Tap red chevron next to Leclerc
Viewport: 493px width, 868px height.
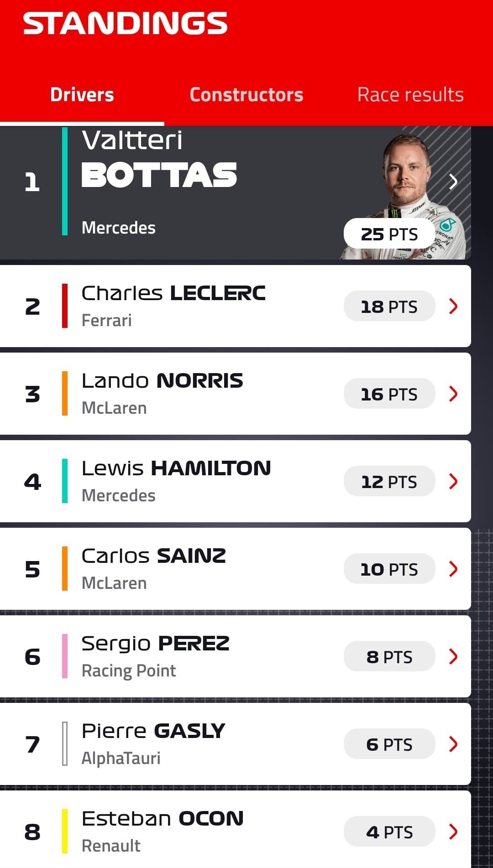coord(453,306)
